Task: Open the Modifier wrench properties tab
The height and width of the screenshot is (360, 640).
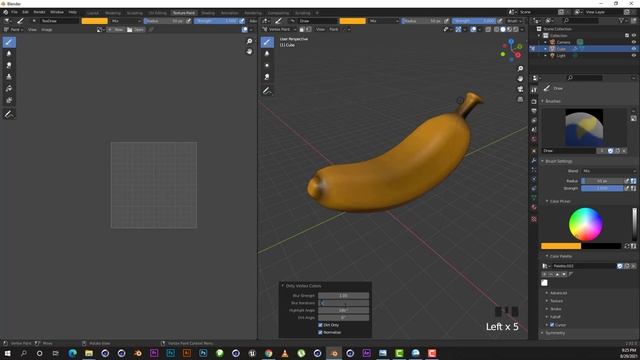Action: [x=534, y=160]
